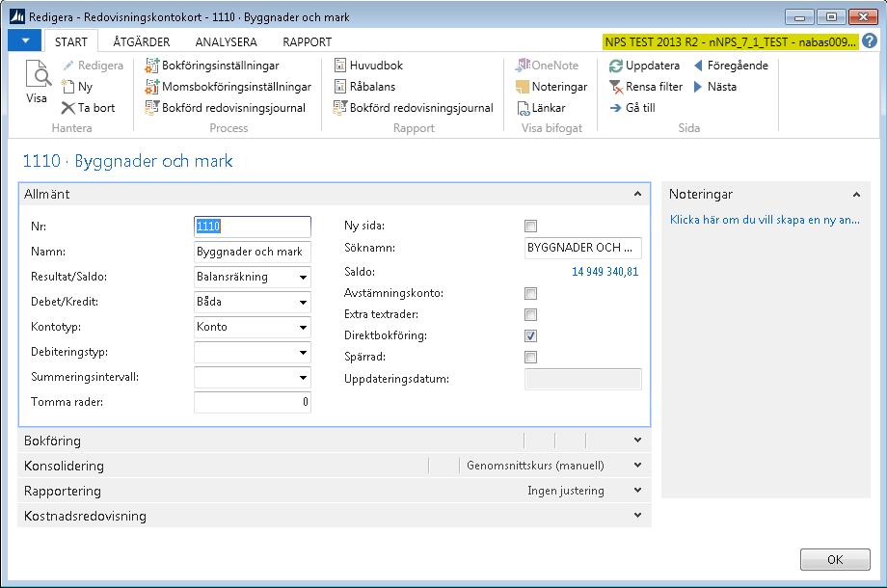887x588 pixels.
Task: Open Kontotyp dropdown
Action: pyautogui.click(x=303, y=327)
